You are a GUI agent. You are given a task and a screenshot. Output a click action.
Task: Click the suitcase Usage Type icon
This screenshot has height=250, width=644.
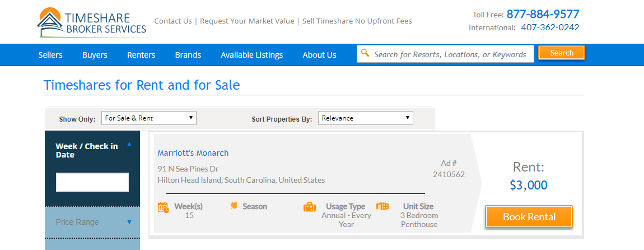[310, 206]
